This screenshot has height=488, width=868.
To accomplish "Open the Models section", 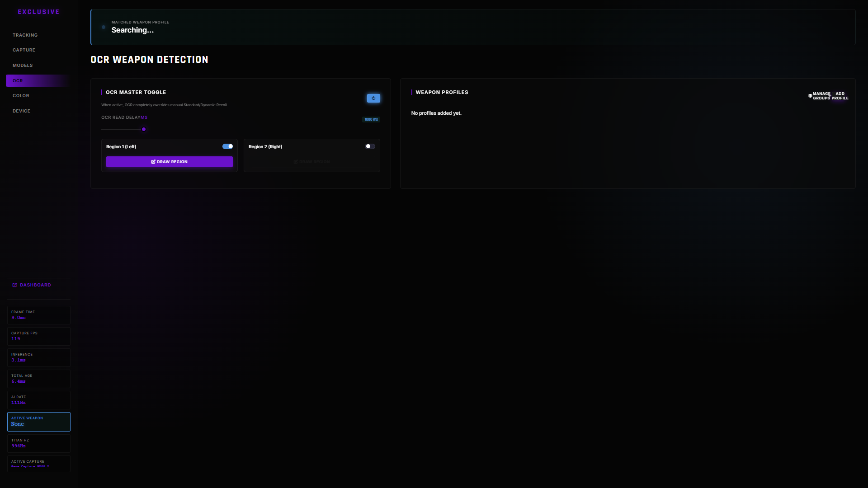I will [x=23, y=66].
